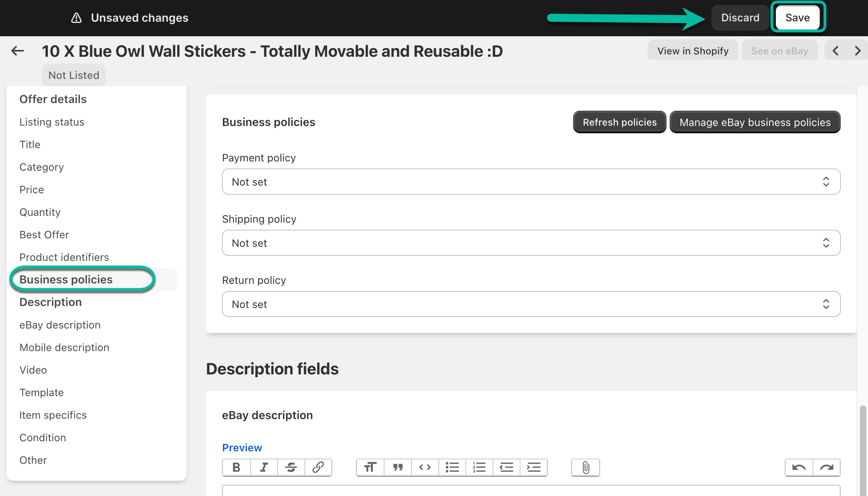Save the unsaved changes

point(797,17)
